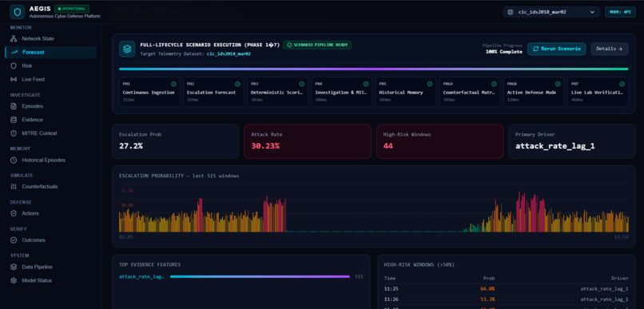
Task: Click the attack_rate_lag evidence feature bar
Action: (x=260, y=276)
